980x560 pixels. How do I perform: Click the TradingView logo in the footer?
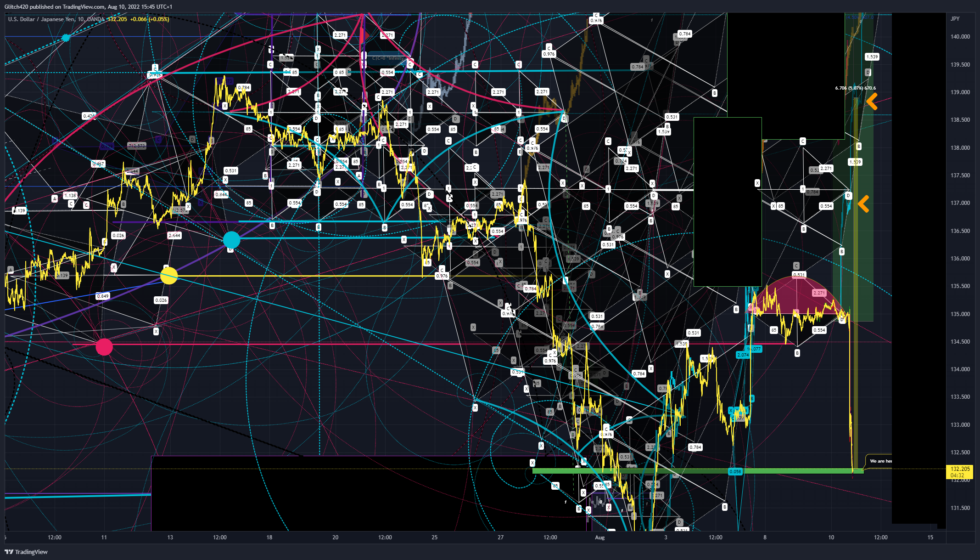26,552
